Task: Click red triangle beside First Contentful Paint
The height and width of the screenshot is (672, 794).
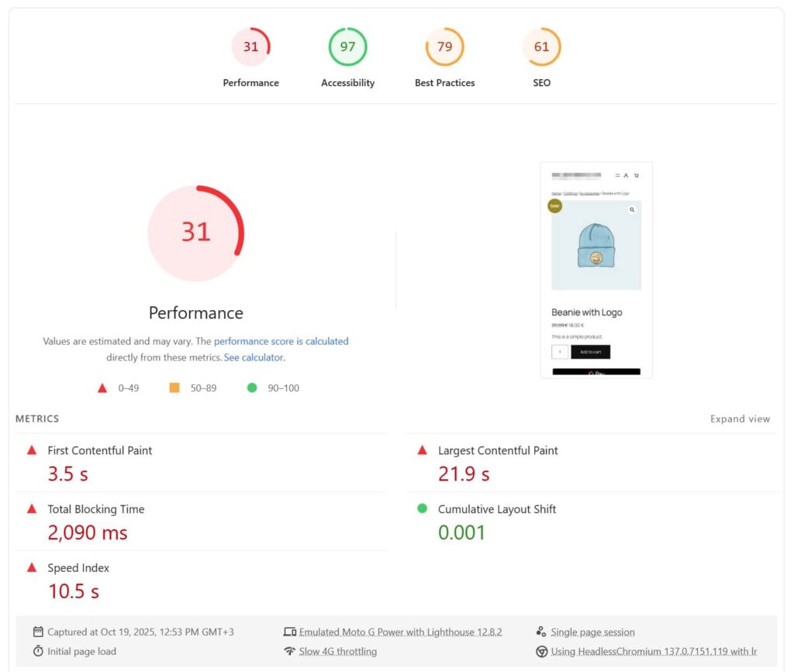Action: [32, 450]
